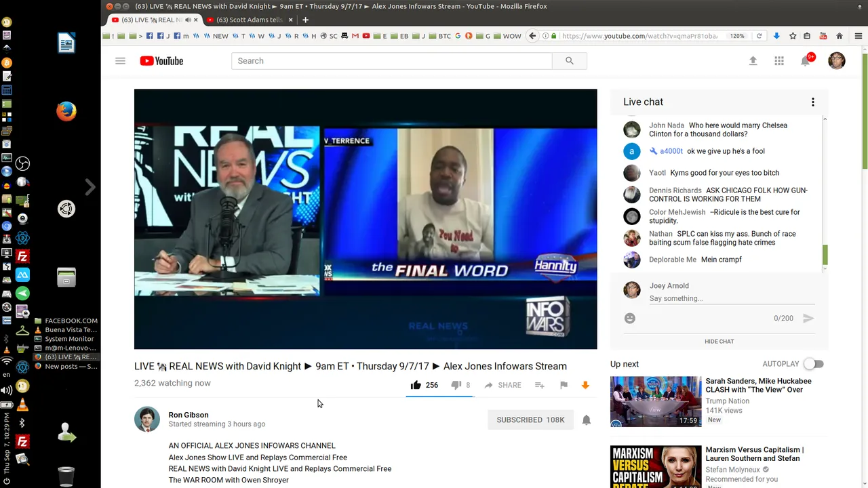Image resolution: width=868 pixels, height=488 pixels.
Task: Go to Firefox home page icon
Action: point(840,36)
